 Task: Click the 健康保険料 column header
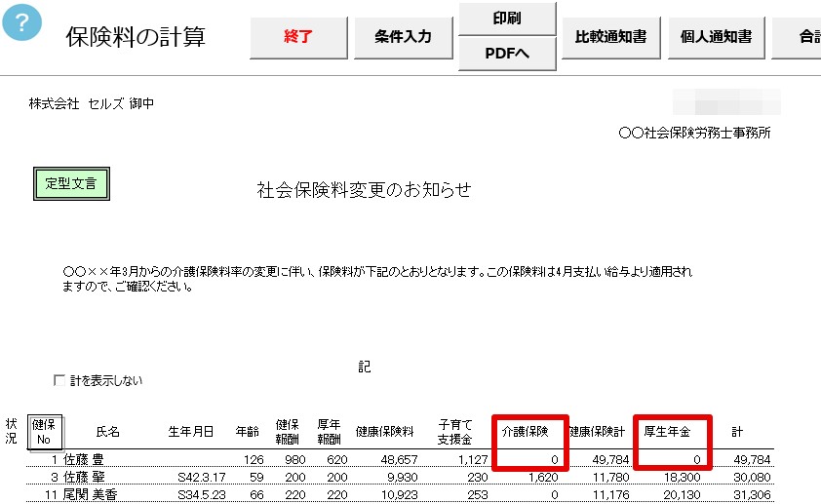click(x=385, y=432)
